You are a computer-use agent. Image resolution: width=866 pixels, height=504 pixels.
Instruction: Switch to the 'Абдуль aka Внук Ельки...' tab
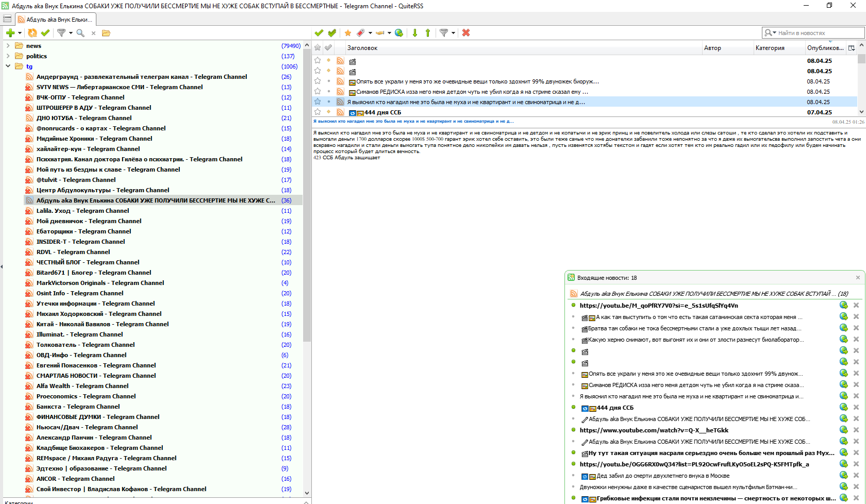click(56, 20)
